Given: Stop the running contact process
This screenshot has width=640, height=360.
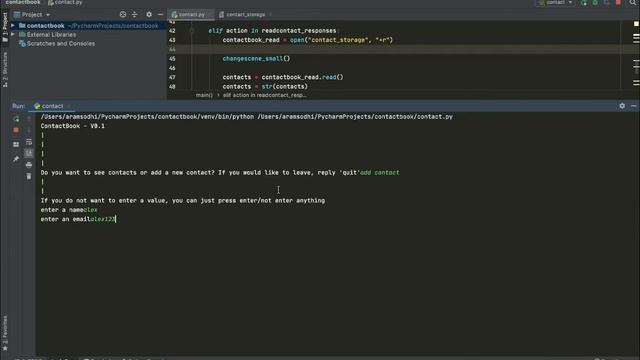Looking at the screenshot, I should point(16,130).
